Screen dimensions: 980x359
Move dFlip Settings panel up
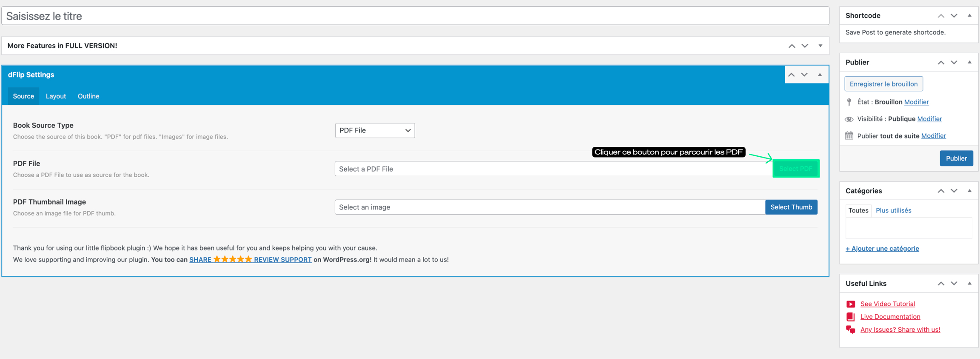791,75
